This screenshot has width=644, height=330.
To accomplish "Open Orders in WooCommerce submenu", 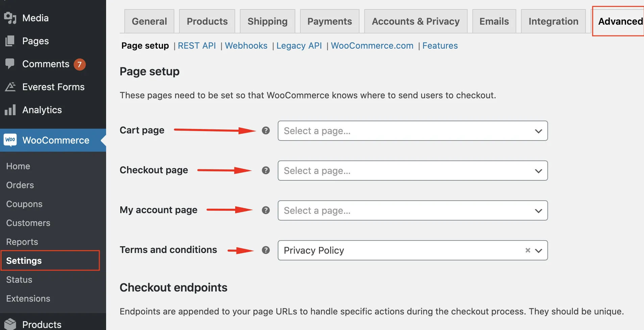I will click(x=20, y=185).
